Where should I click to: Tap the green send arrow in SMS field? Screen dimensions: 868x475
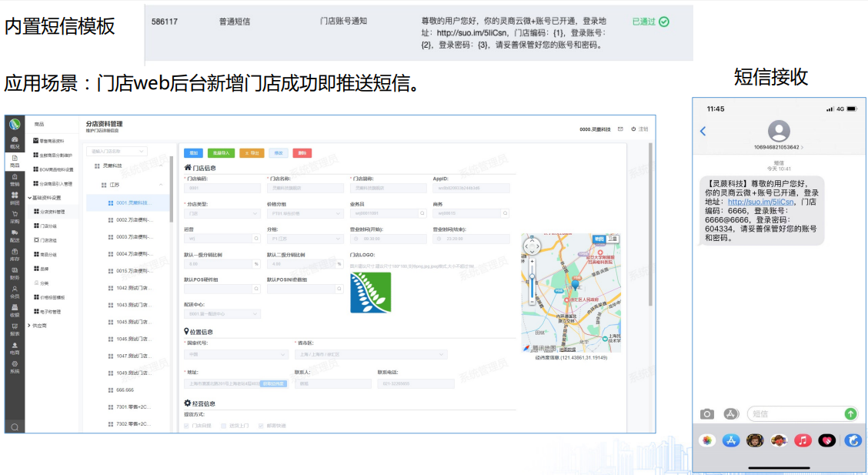(x=850, y=413)
